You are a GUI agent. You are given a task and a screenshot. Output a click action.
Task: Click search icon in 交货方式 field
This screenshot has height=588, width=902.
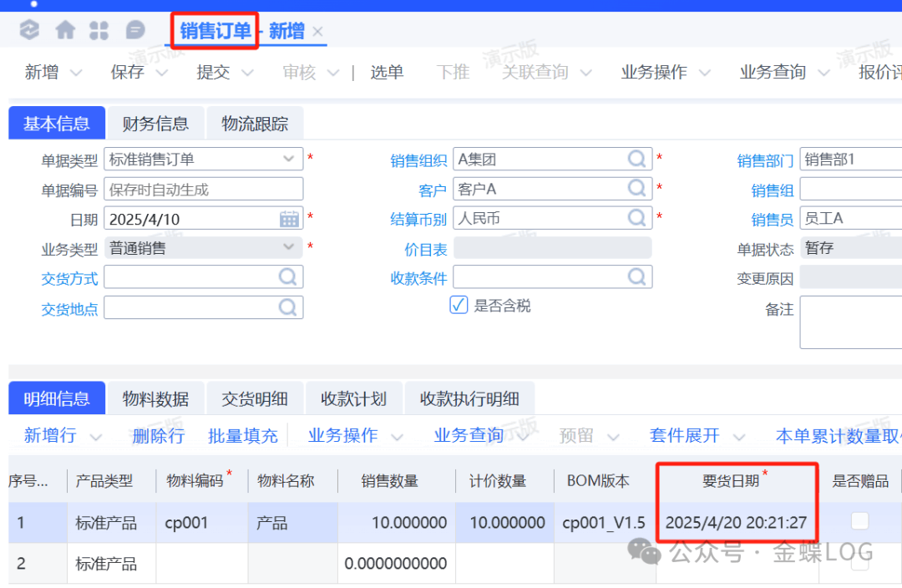(x=288, y=277)
